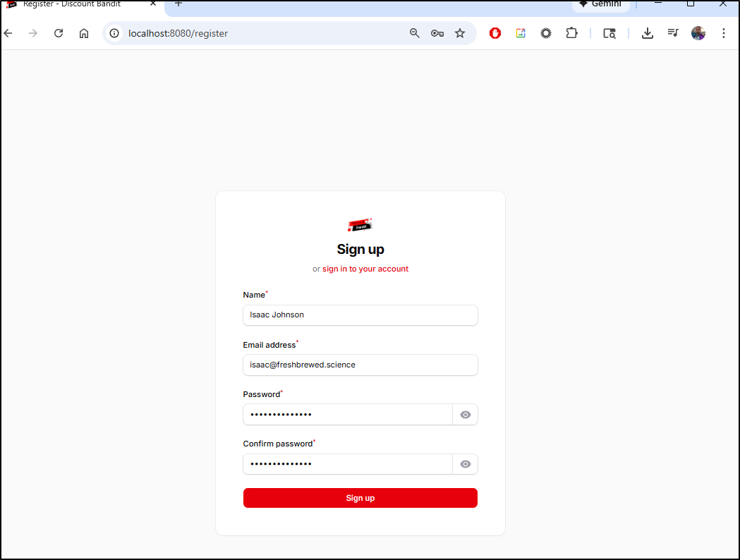Click the zoom magnifier icon in address bar
Image resolution: width=740 pixels, height=560 pixels.
415,33
